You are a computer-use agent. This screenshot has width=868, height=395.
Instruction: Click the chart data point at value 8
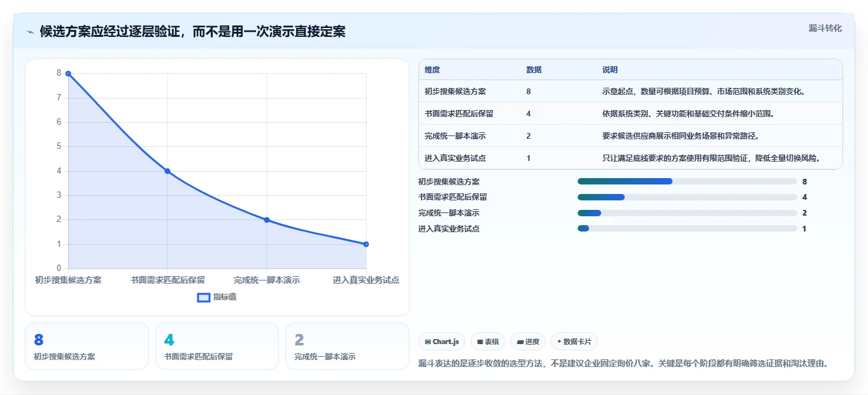tap(68, 74)
